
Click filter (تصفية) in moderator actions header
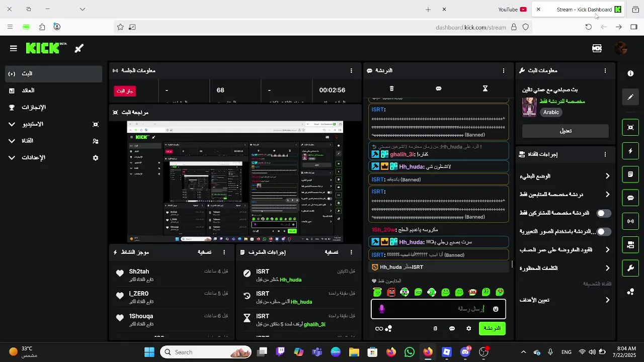[x=331, y=252]
